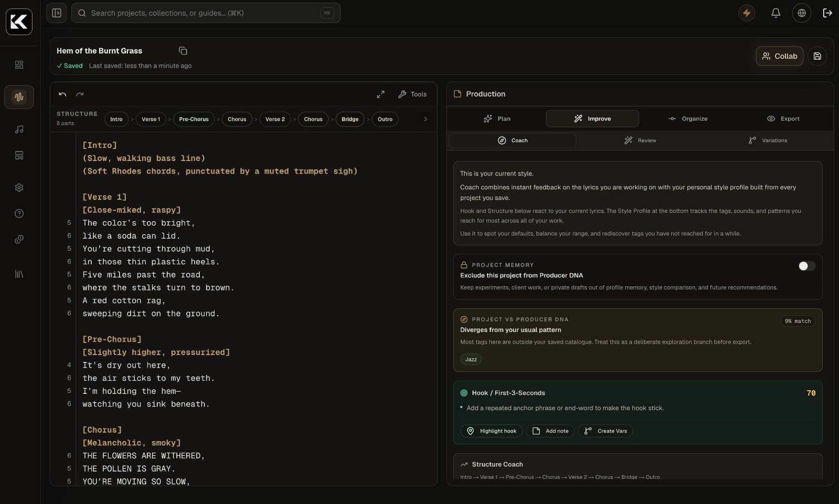Click the '[Verse 1]' section tag
Image resolution: width=839 pixels, height=504 pixels.
pyautogui.click(x=104, y=197)
